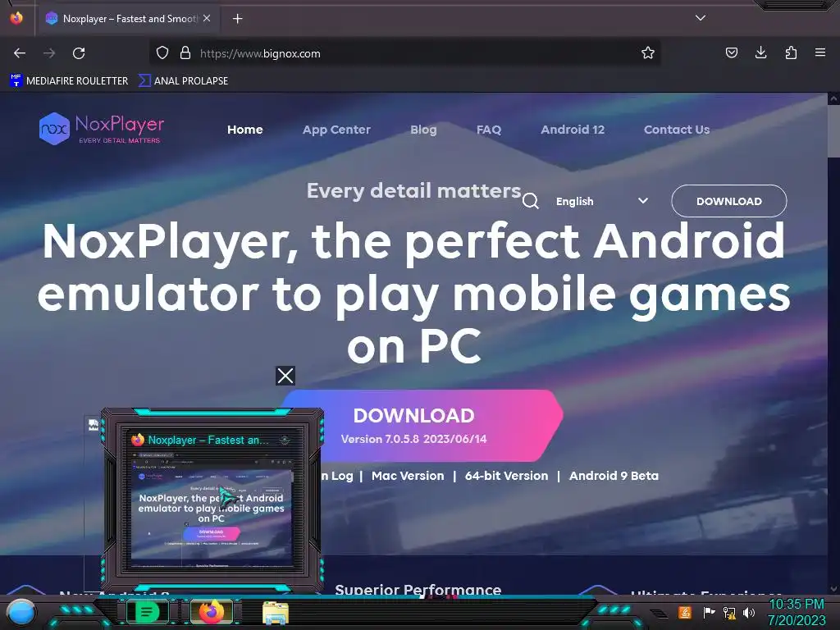This screenshot has height=630, width=840.
Task: Click the site search magnifier icon
Action: 531,201
